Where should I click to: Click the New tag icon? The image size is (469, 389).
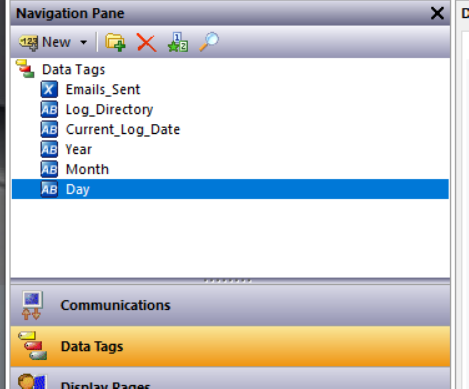[x=29, y=43]
